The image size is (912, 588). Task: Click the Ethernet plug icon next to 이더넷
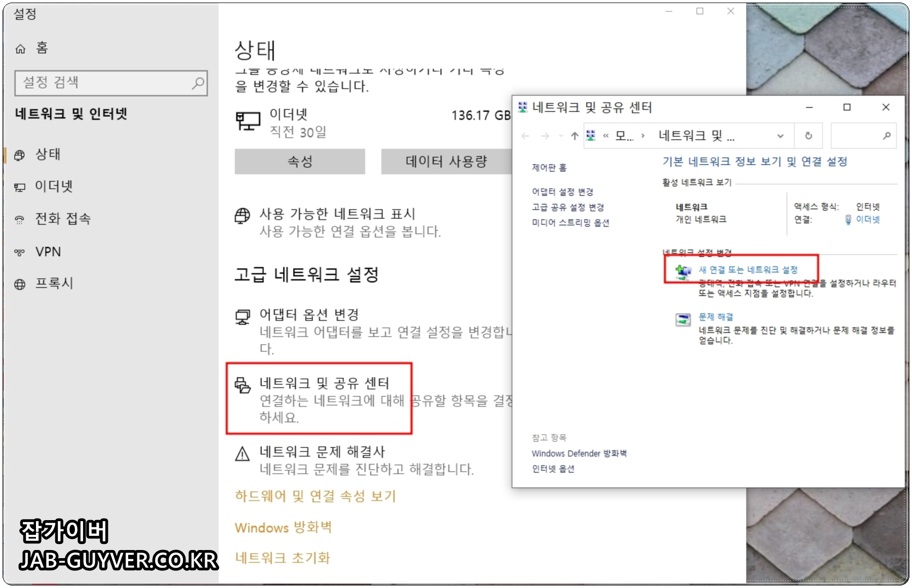tap(848, 220)
